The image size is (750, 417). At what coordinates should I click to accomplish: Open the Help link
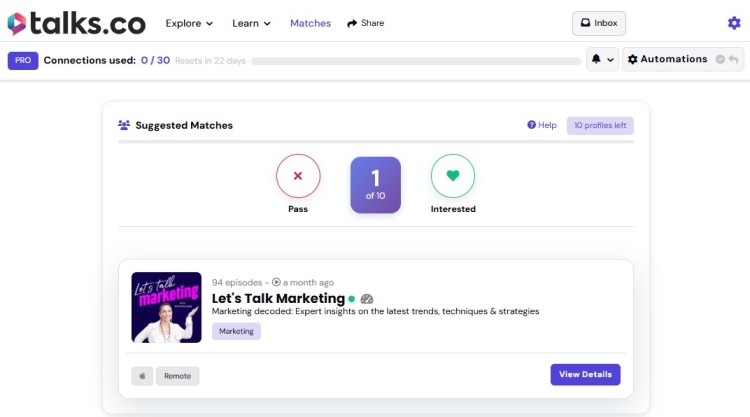542,125
